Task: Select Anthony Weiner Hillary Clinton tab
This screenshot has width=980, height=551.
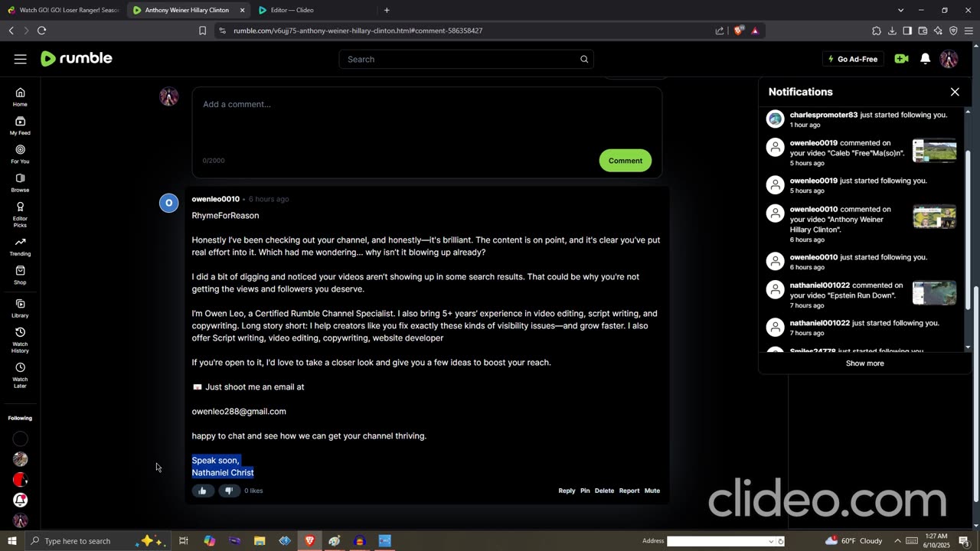Action: pos(188,10)
